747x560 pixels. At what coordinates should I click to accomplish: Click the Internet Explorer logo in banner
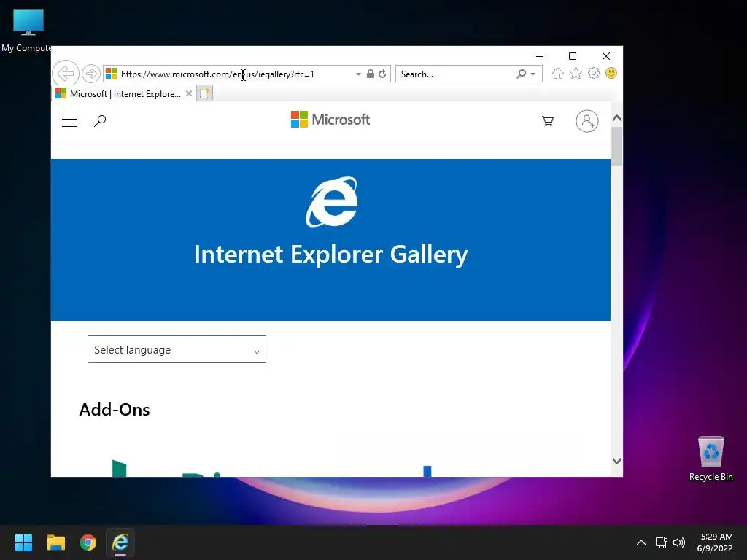[x=332, y=202]
